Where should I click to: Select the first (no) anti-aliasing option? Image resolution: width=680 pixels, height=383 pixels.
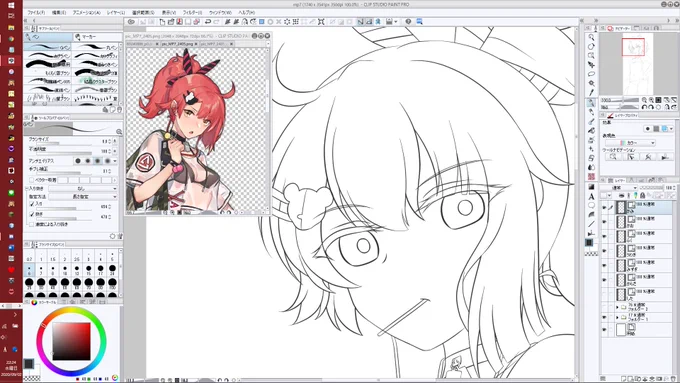(78, 161)
